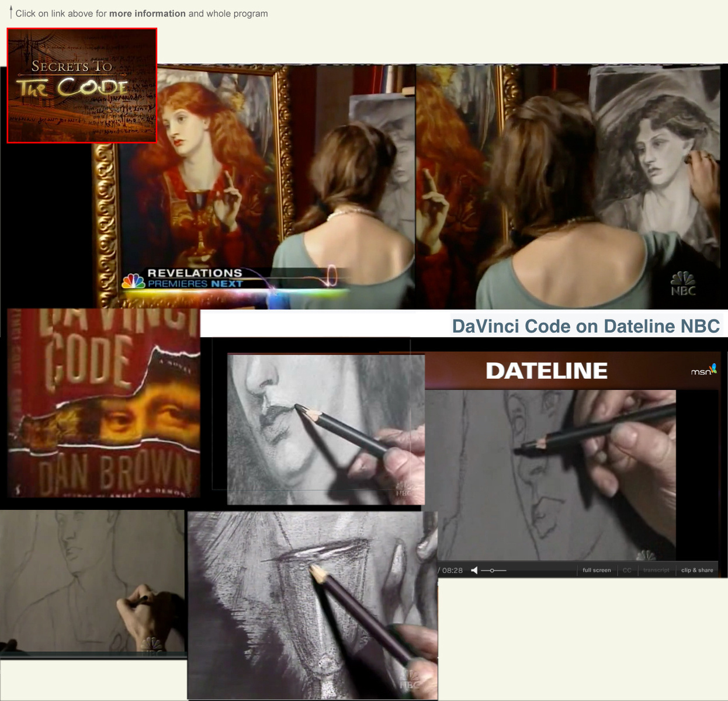Click the clip & share button
The image size is (728, 701).
697,570
